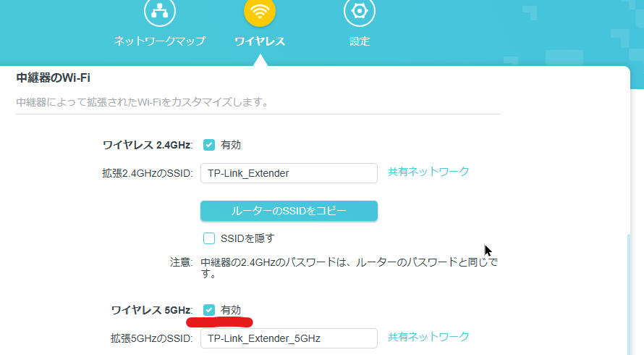
Task: Click the 拡張2.4GHzのSSID input field
Action: point(289,173)
